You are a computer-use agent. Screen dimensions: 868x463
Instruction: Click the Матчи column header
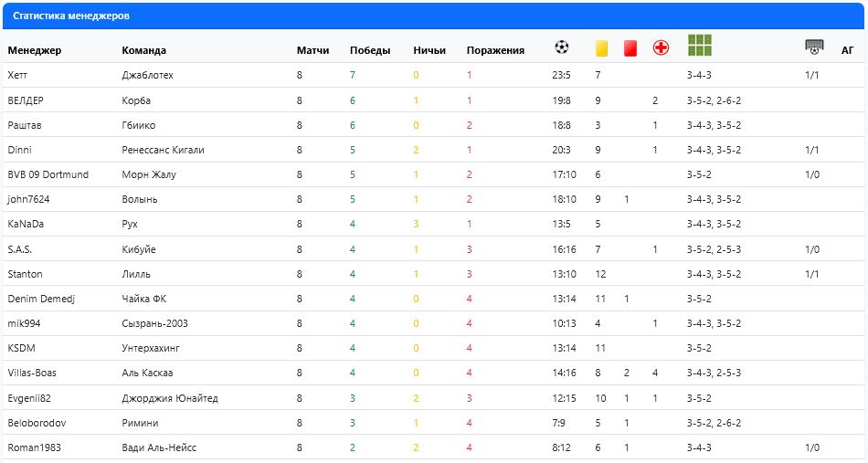[x=312, y=50]
